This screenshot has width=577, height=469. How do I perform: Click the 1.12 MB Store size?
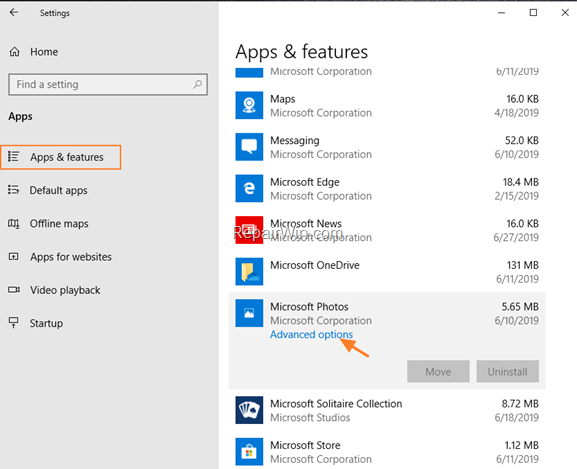[521, 445]
